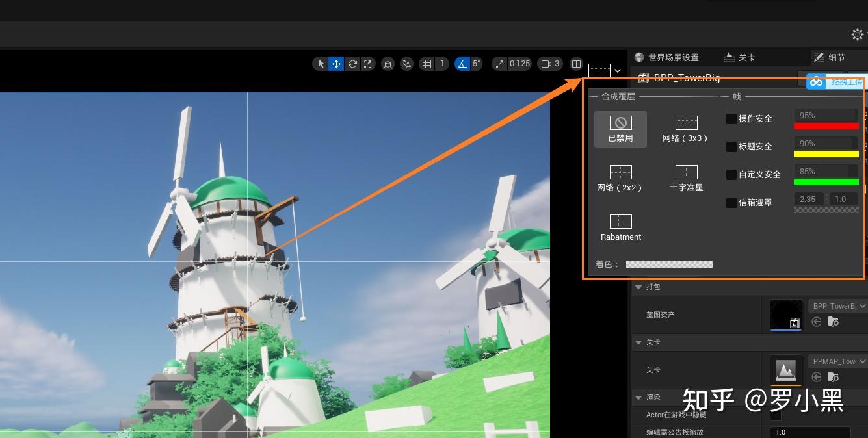The height and width of the screenshot is (438, 868).
Task: Select the 网络（2x2） overlay option
Action: [620, 178]
